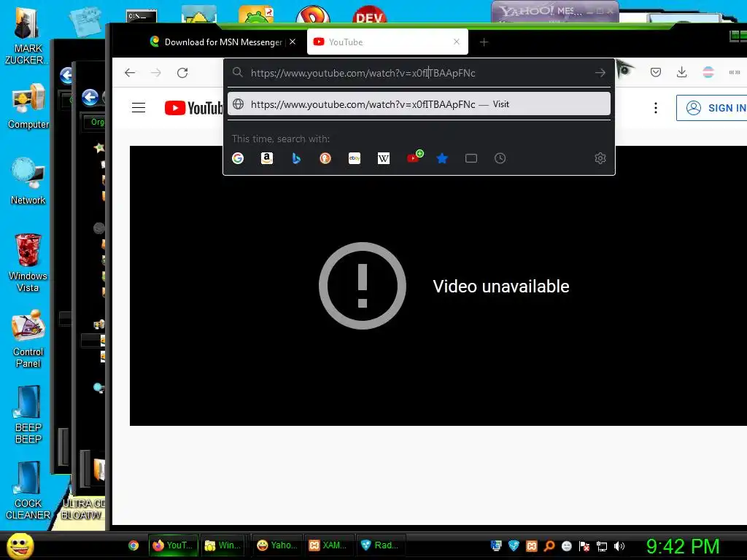Open a new browser tab

tap(484, 42)
